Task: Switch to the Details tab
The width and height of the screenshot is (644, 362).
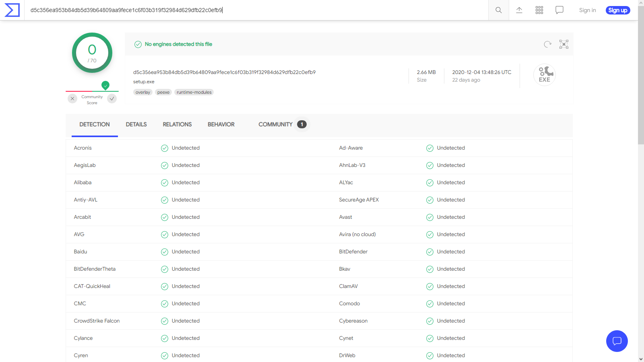Action: click(136, 125)
